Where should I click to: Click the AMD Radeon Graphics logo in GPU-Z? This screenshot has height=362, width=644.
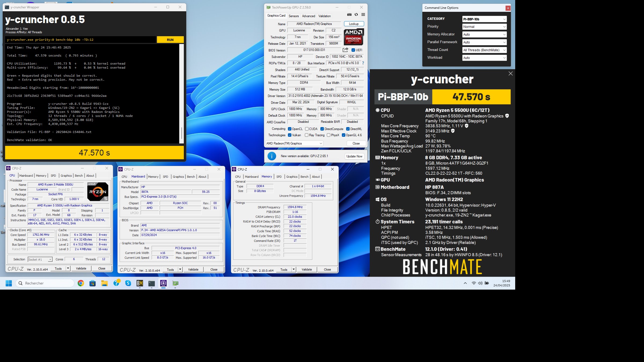[x=354, y=37]
